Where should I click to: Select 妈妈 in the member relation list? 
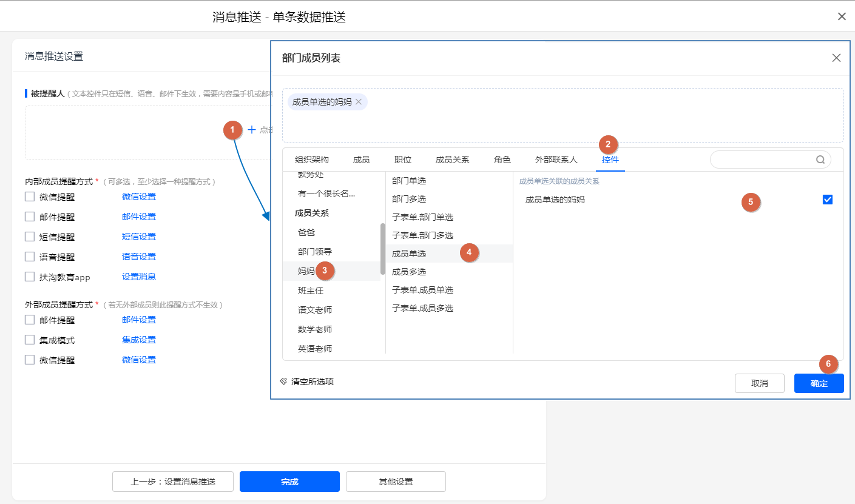pyautogui.click(x=306, y=271)
